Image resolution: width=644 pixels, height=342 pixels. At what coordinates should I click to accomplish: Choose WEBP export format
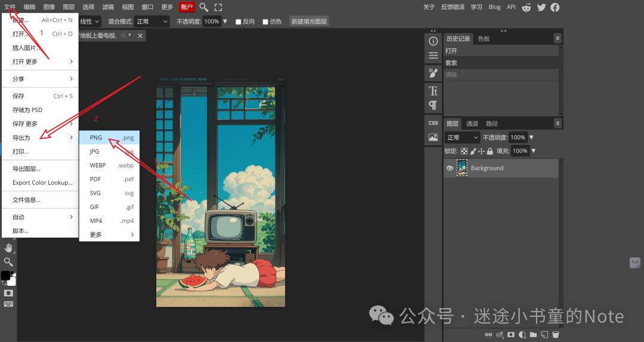(x=109, y=166)
